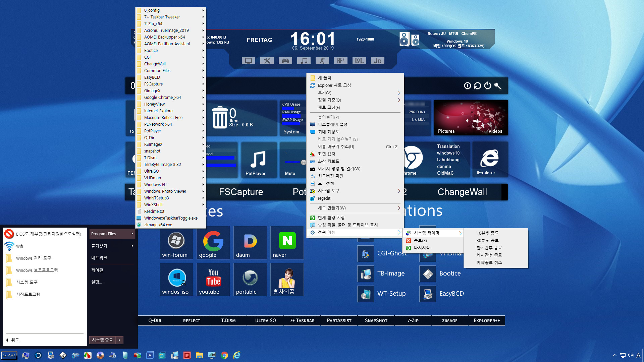This screenshot has width=644, height=362.
Task: Open the portable shortcut tile
Action: point(250,280)
